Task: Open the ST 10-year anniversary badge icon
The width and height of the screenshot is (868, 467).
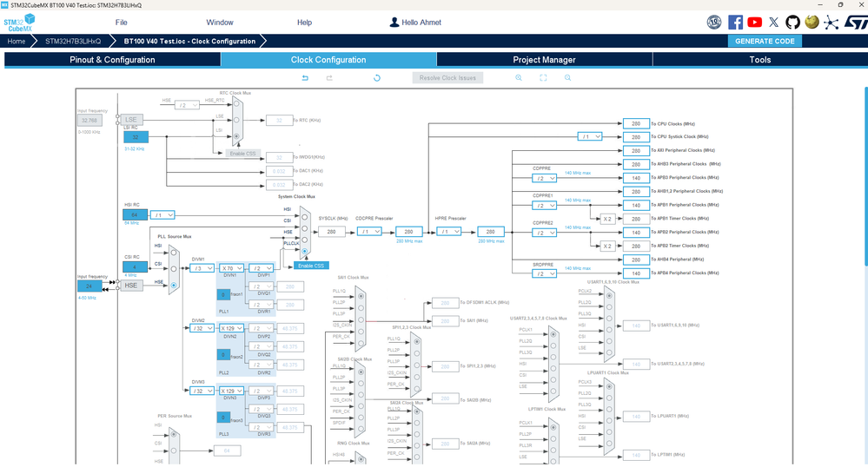Action: click(714, 22)
